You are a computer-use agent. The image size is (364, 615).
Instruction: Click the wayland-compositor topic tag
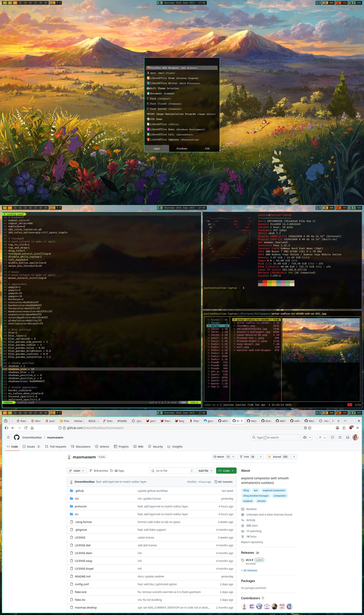click(x=274, y=490)
